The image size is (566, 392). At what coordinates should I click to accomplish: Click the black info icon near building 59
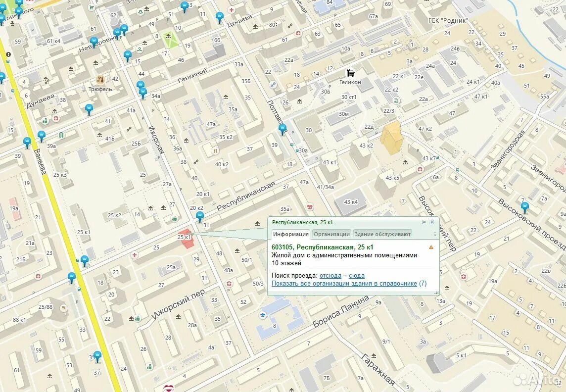click(x=8, y=54)
